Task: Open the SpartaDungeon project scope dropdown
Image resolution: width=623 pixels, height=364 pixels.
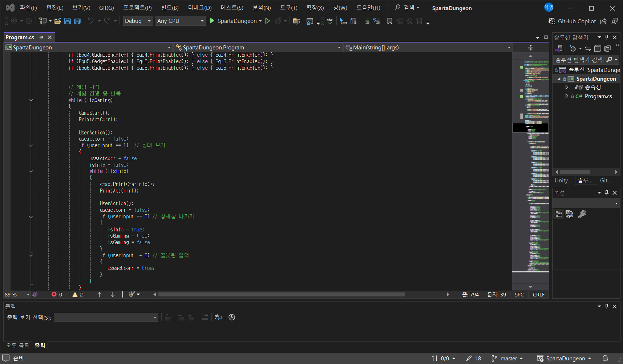Action: (88, 48)
